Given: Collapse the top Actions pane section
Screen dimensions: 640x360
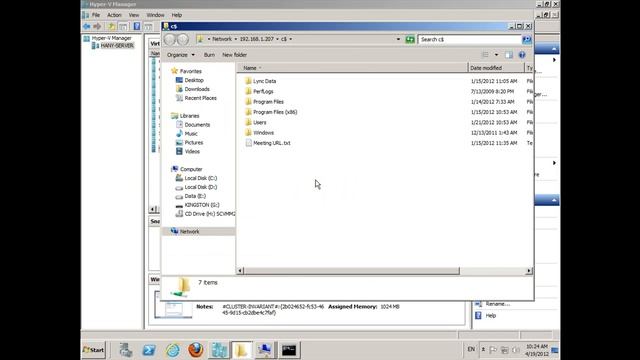Looking at the screenshot, I should click(554, 49).
